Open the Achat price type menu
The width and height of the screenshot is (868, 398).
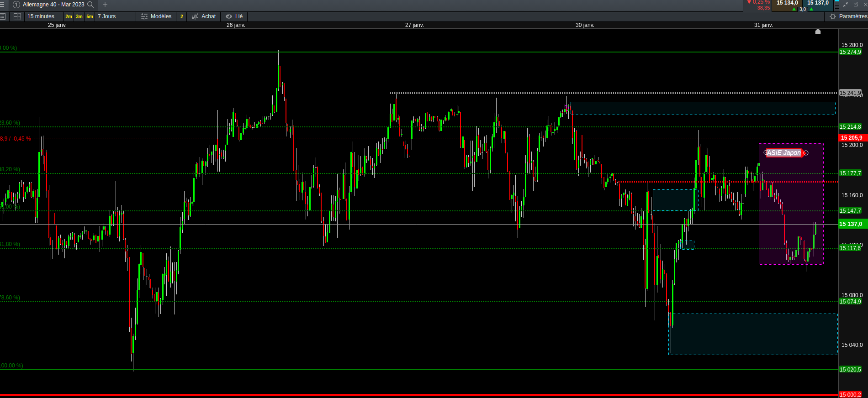204,16
